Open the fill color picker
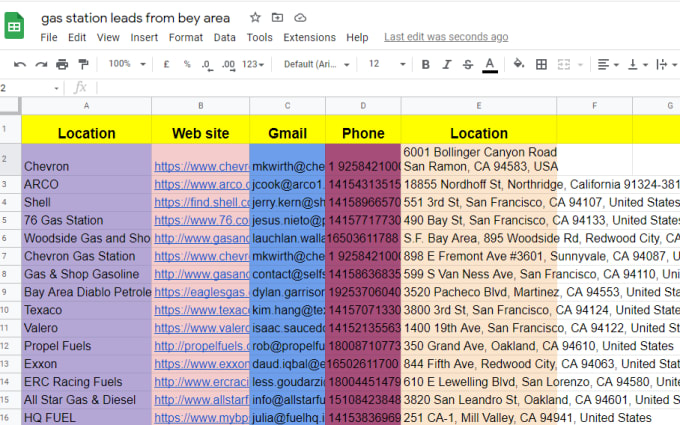Viewport: 680px width, 425px height. [x=519, y=64]
